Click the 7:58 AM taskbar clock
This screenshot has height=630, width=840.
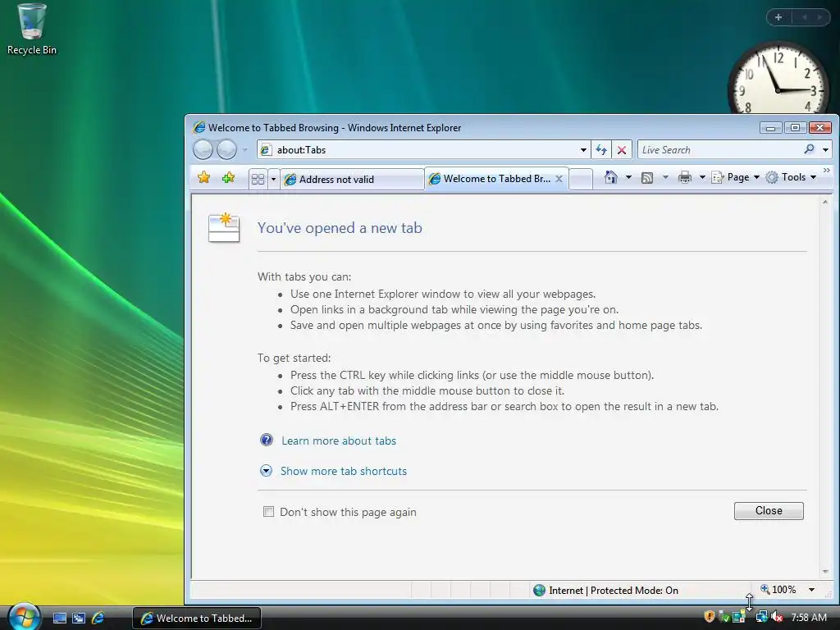tap(808, 618)
